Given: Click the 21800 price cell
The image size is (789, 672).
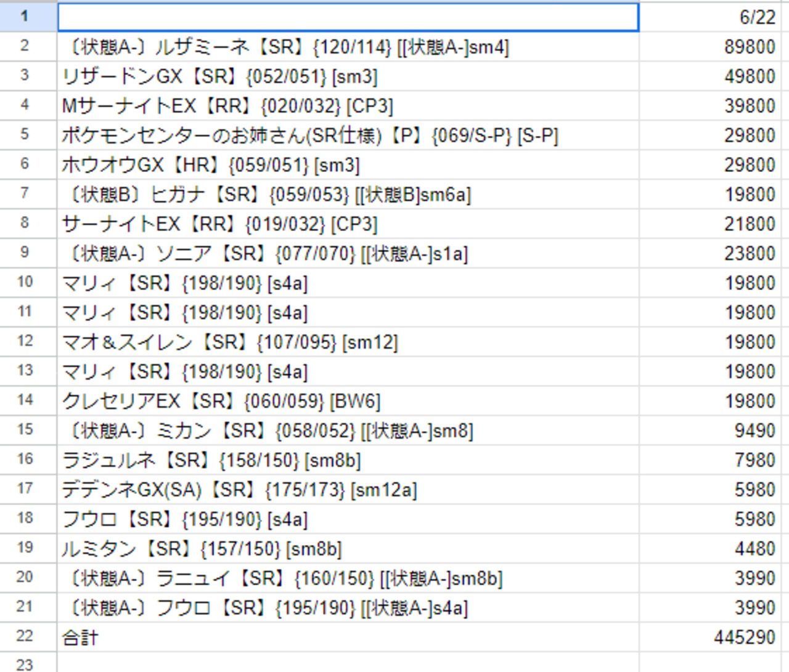Looking at the screenshot, I should pyautogui.click(x=709, y=224).
